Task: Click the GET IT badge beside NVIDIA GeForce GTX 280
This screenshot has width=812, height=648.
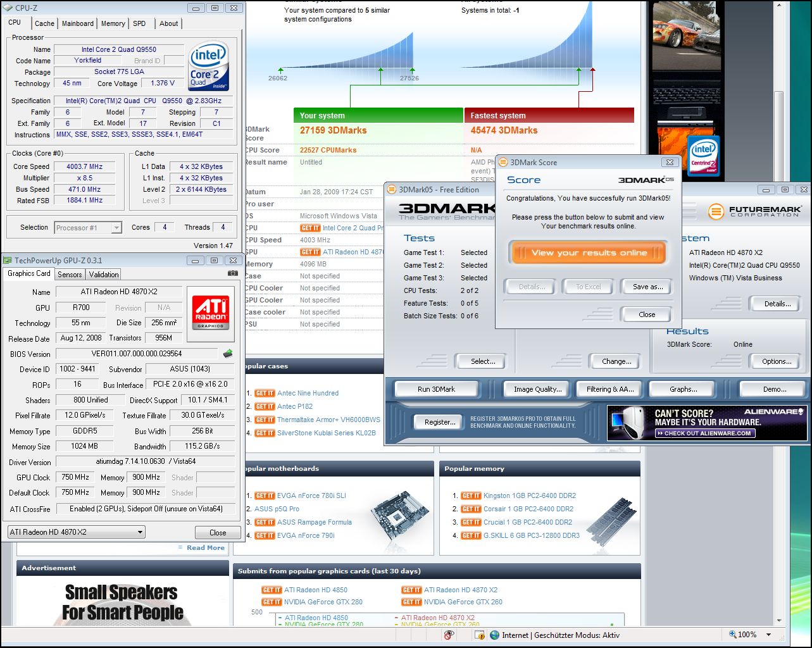Action: 272,602
